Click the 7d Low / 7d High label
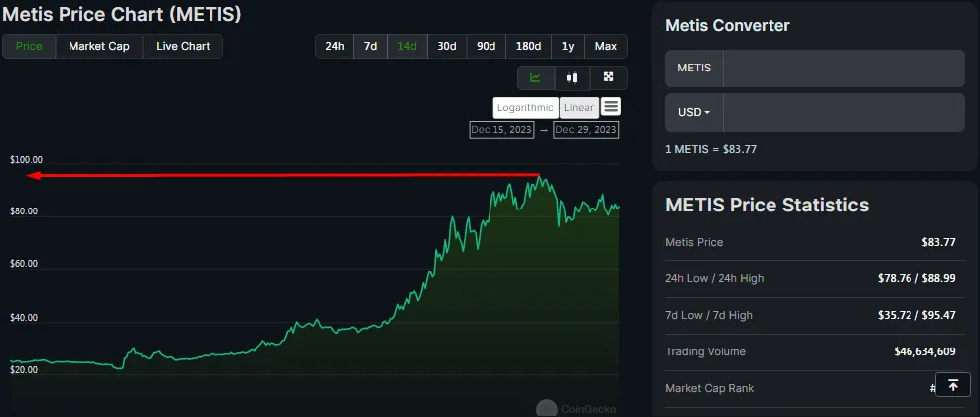 709,315
